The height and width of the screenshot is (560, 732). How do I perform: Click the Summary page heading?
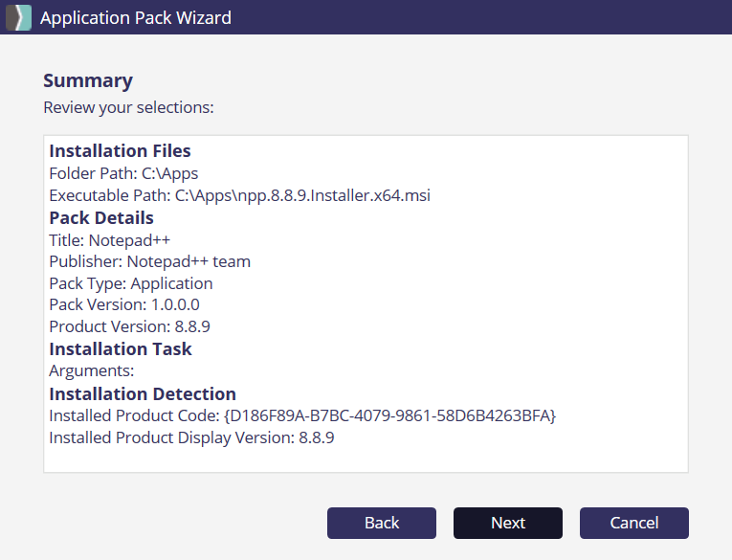(88, 80)
